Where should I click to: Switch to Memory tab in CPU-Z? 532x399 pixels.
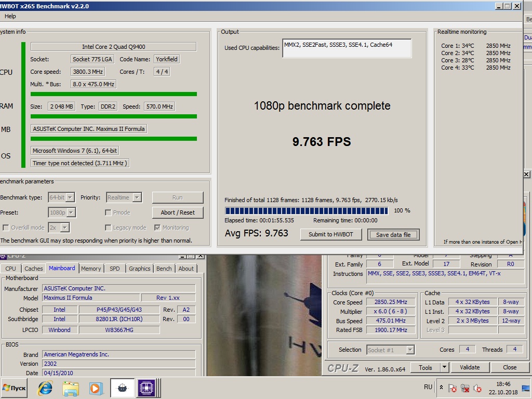tap(91, 269)
